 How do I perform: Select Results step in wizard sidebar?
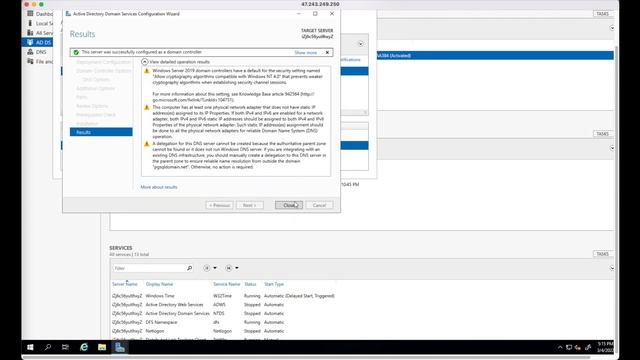click(101, 132)
